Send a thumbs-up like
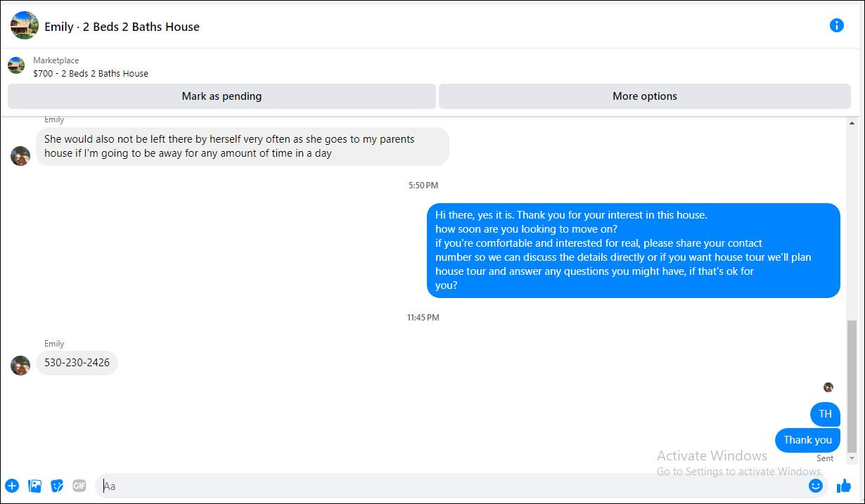The height and width of the screenshot is (504, 865). (844, 486)
